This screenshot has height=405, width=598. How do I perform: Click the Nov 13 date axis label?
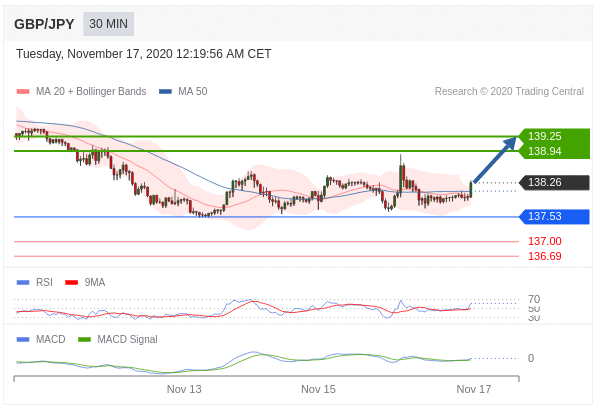(x=184, y=389)
